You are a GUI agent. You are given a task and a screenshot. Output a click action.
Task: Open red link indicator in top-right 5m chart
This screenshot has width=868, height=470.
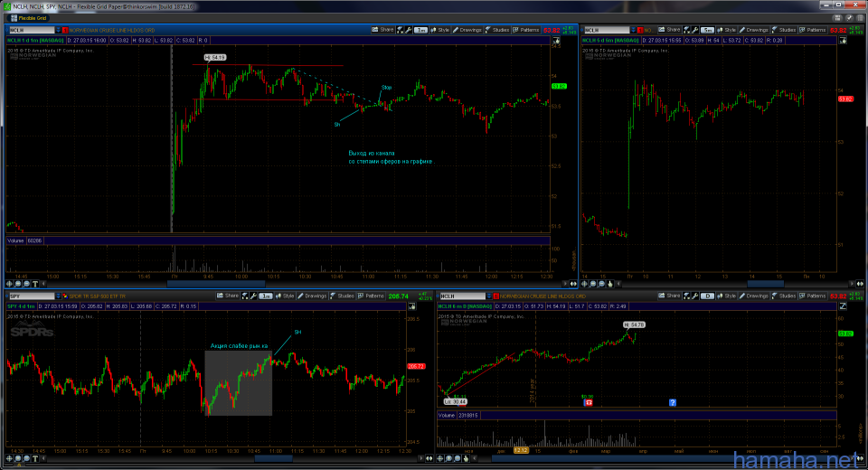tap(640, 30)
